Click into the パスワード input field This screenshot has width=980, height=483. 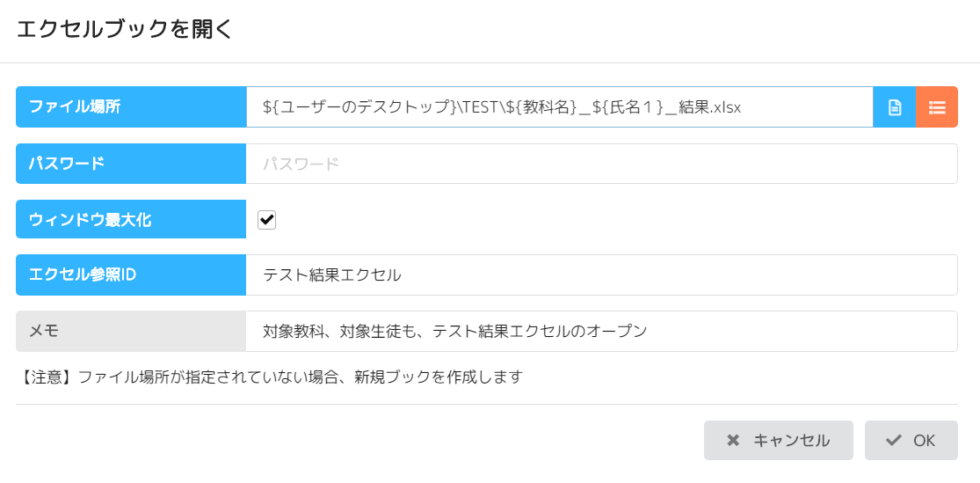tap(601, 164)
